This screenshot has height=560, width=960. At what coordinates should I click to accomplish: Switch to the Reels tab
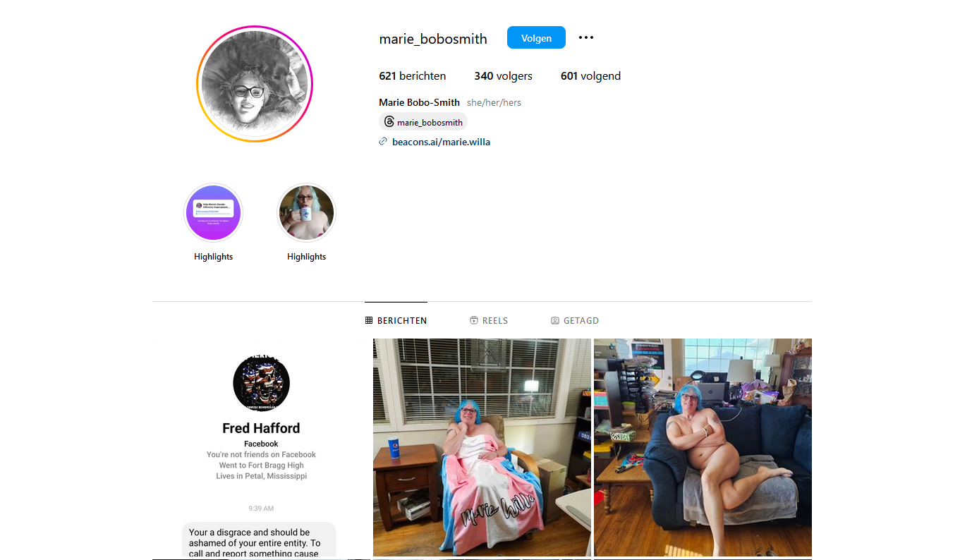click(489, 320)
